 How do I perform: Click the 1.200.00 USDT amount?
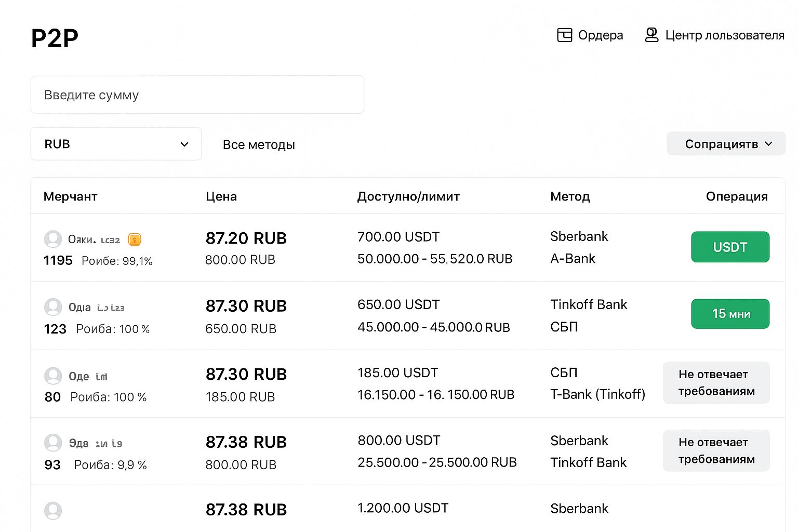(403, 508)
